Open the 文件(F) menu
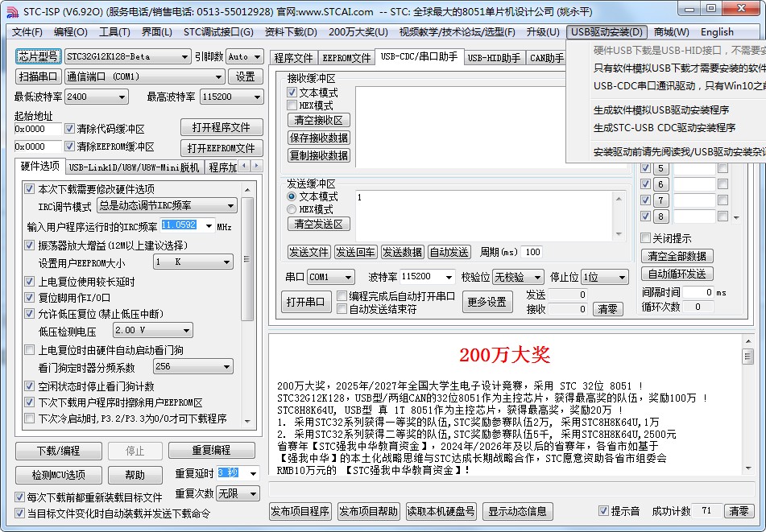766x532 pixels. coord(27,32)
